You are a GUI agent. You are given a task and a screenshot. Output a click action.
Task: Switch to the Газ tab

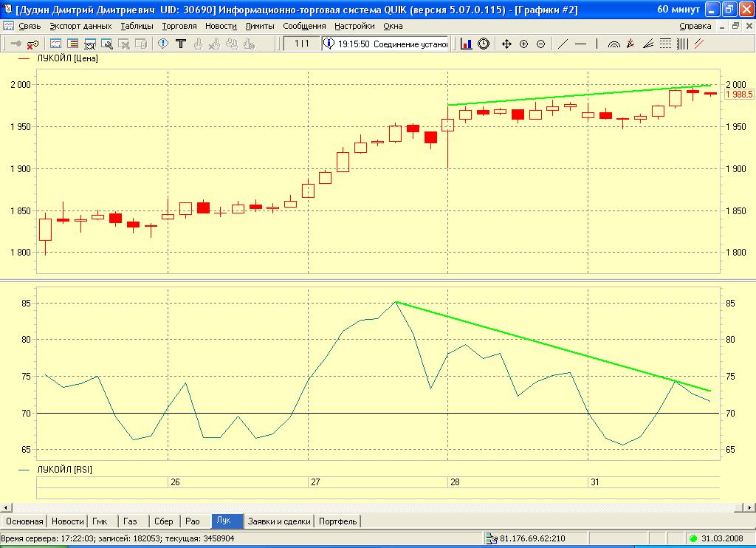[130, 521]
